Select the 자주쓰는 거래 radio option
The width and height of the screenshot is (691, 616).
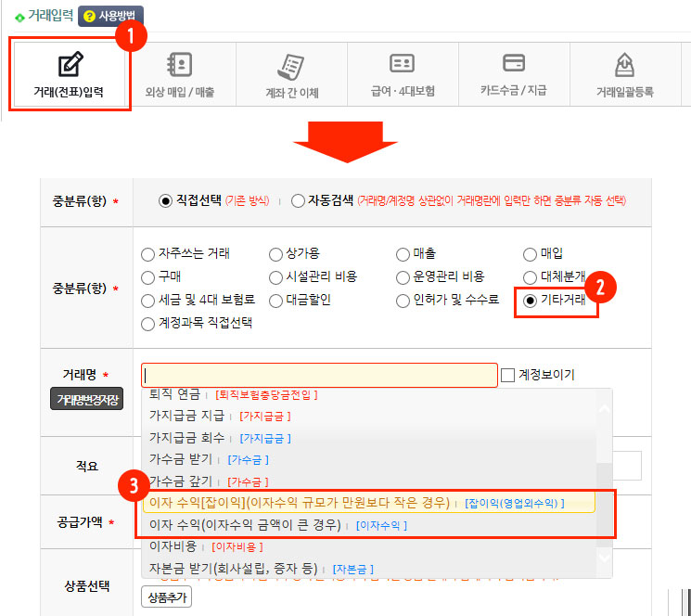pyautogui.click(x=147, y=254)
